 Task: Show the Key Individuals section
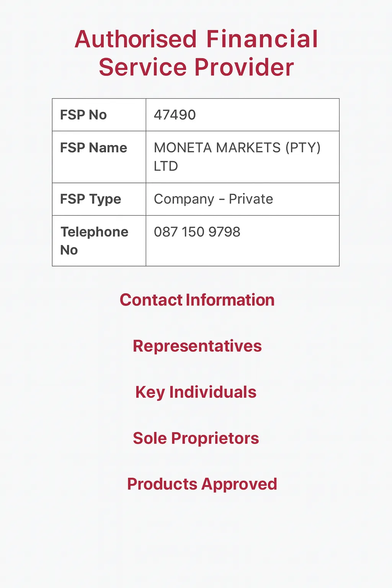coord(196,392)
